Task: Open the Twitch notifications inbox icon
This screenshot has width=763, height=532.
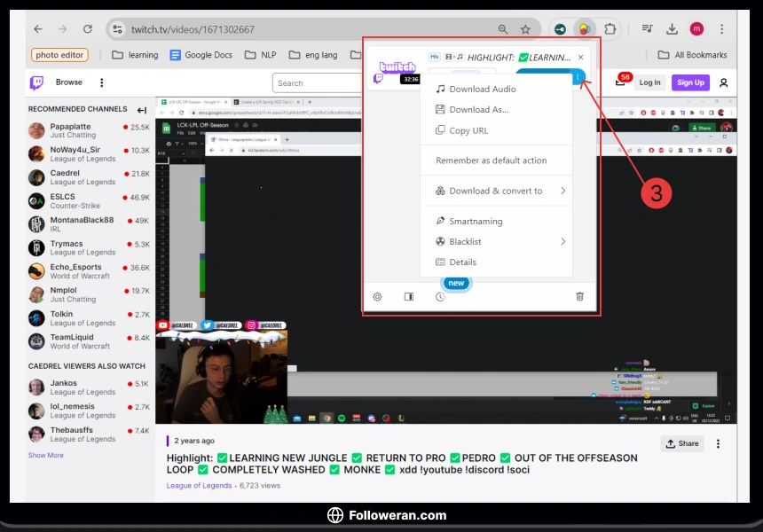Action: [620, 82]
